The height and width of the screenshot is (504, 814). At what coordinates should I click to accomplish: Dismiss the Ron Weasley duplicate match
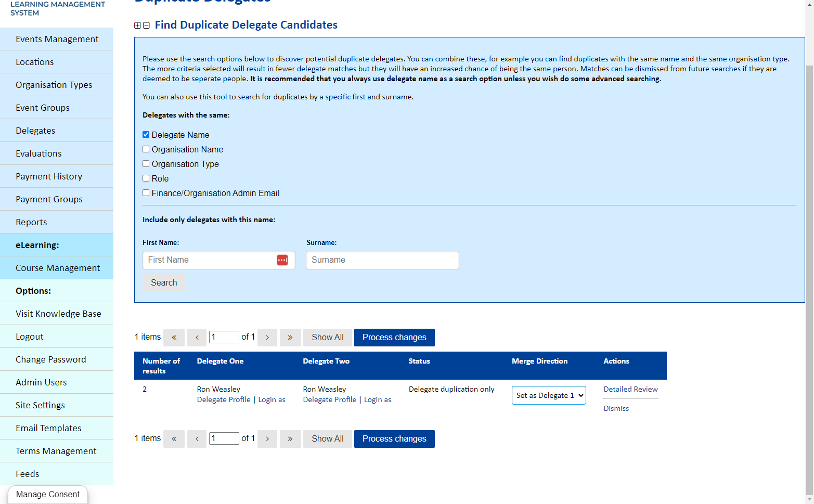coord(616,408)
